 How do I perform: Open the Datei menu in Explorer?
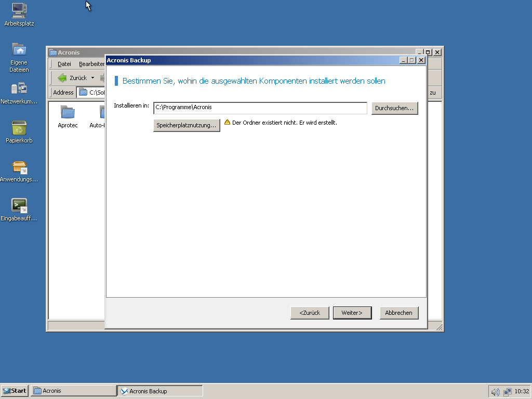[64, 64]
